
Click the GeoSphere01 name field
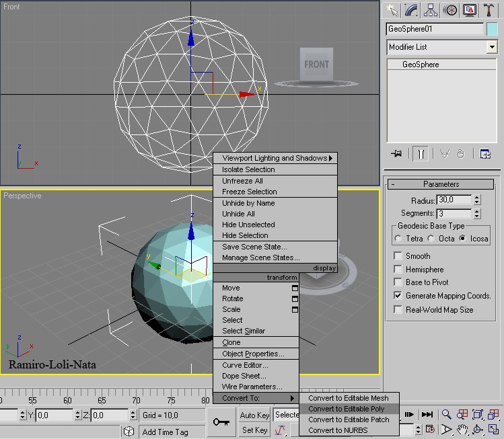435,29
